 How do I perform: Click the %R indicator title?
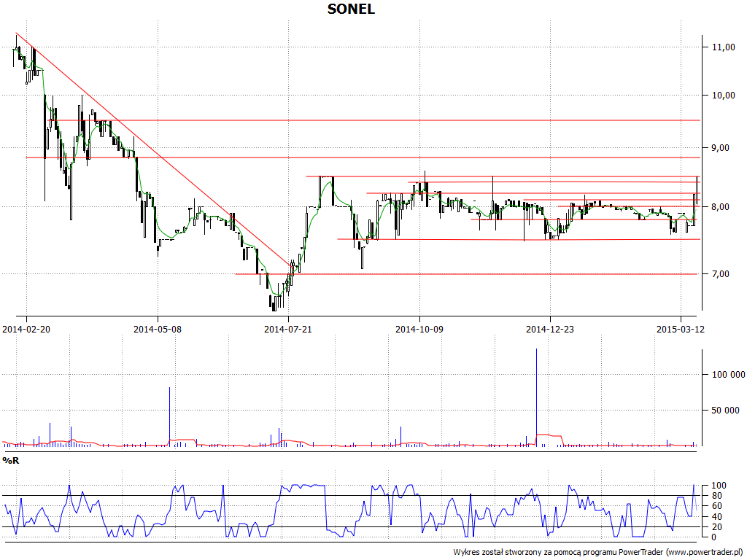point(11,461)
